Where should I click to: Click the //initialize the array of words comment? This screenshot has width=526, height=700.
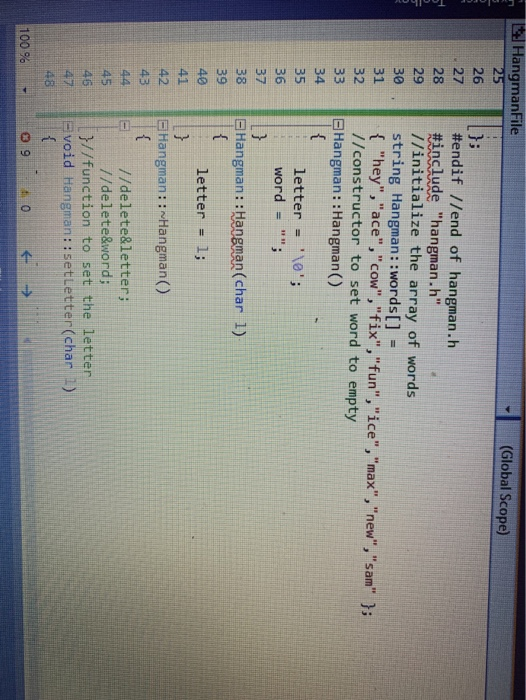point(414,267)
